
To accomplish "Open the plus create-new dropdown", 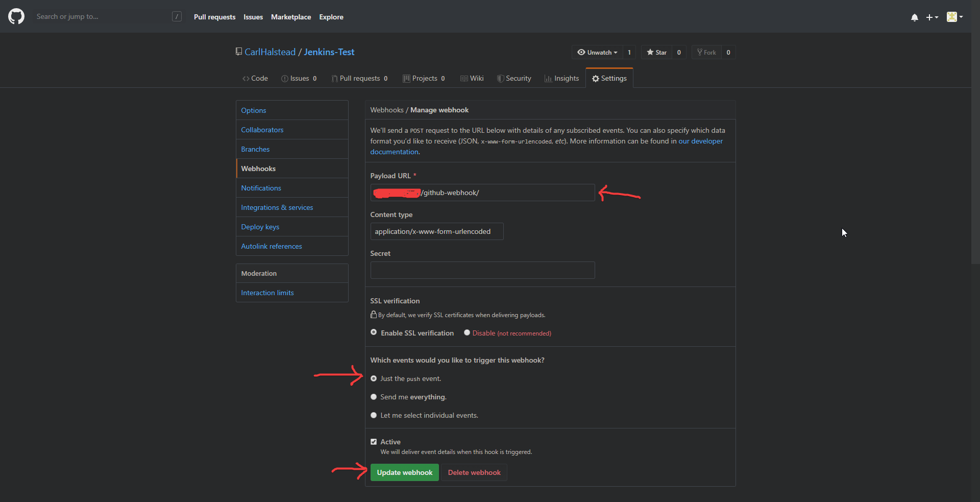I will pyautogui.click(x=932, y=17).
